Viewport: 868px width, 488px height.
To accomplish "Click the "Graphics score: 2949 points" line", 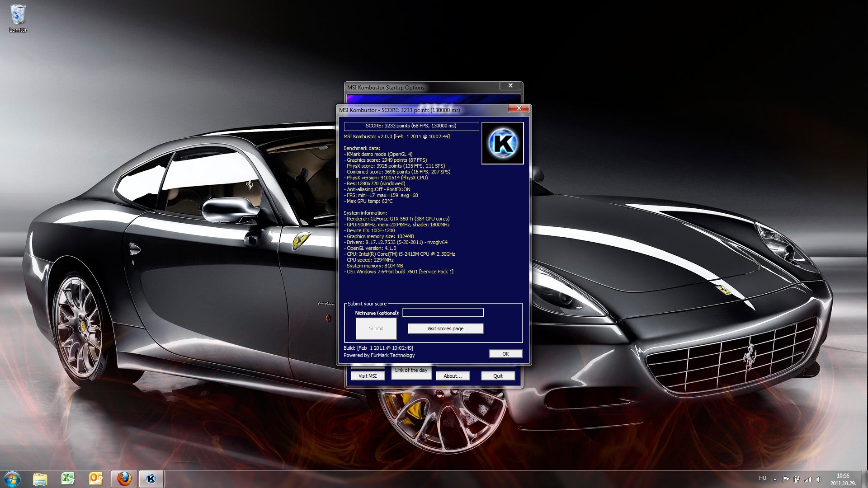I will pos(385,160).
